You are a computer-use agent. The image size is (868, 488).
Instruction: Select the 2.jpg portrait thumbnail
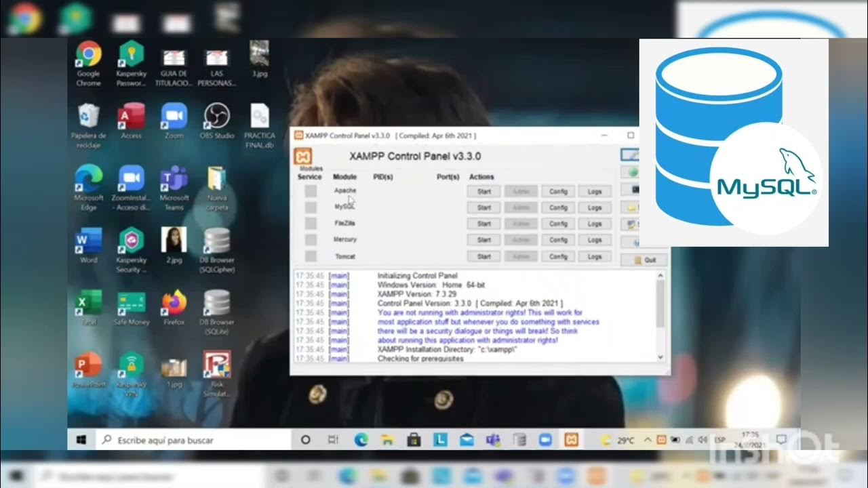tap(174, 240)
